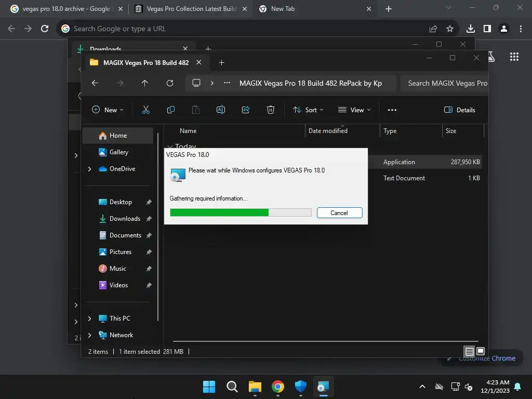This screenshot has height=399, width=532.
Task: Expand the Network tree node
Action: pyautogui.click(x=89, y=335)
